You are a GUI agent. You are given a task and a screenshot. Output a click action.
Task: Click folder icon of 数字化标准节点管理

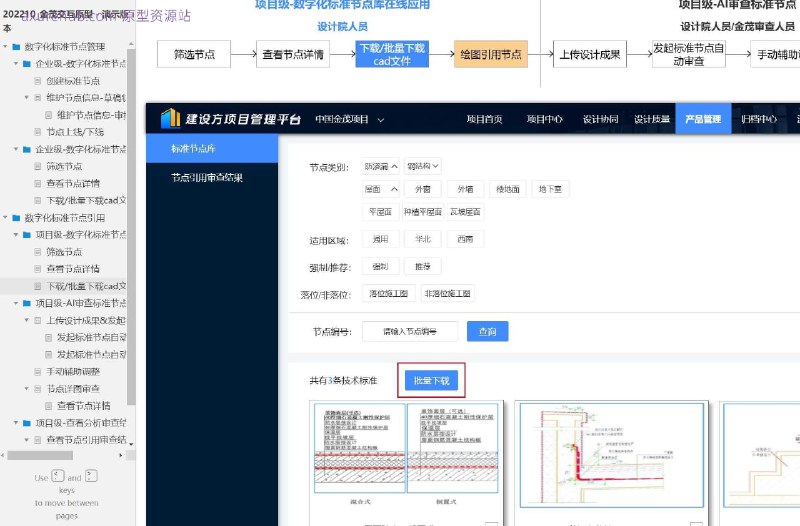(16, 47)
